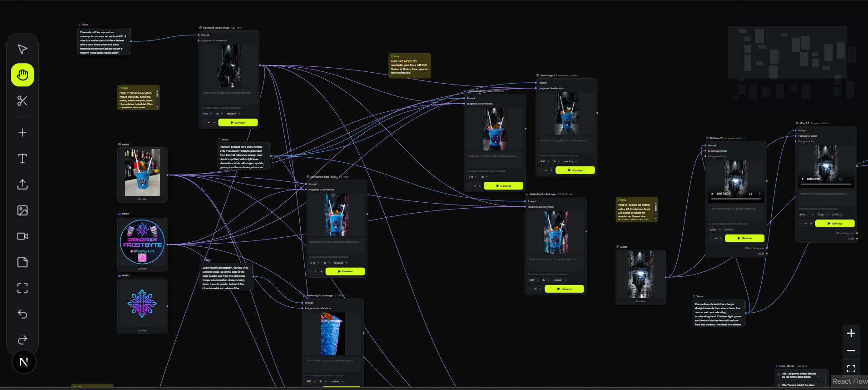
Task: Open the medium quality dropdown in top Flare node
Action: [x=233, y=114]
